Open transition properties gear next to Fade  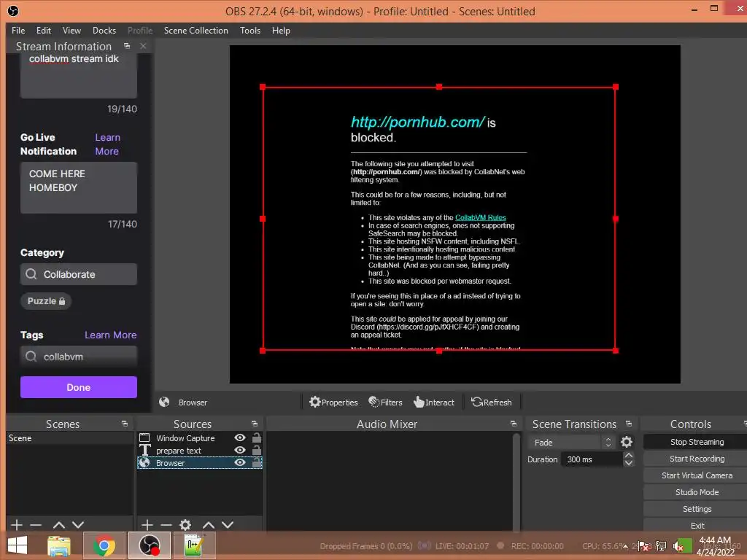click(x=627, y=443)
